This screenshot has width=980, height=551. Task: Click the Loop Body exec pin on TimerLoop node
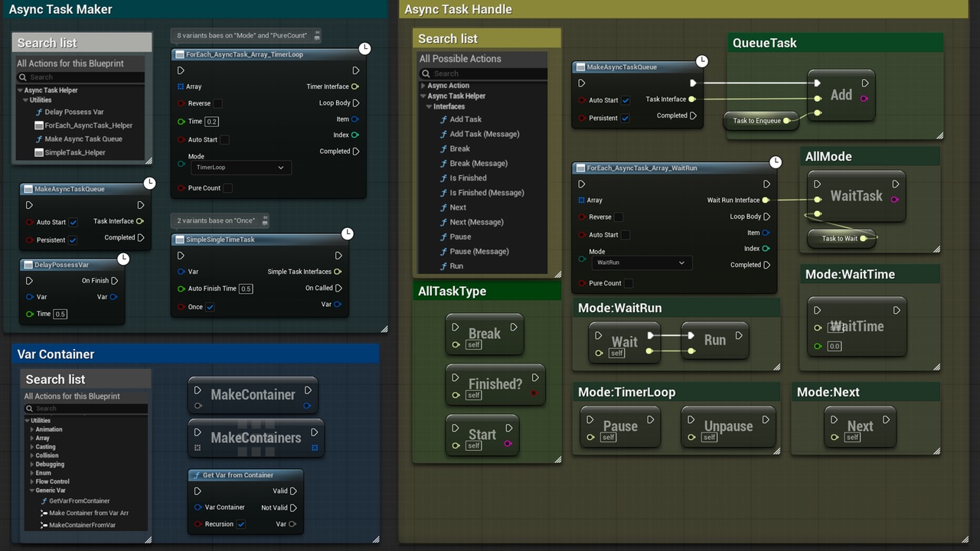(356, 103)
